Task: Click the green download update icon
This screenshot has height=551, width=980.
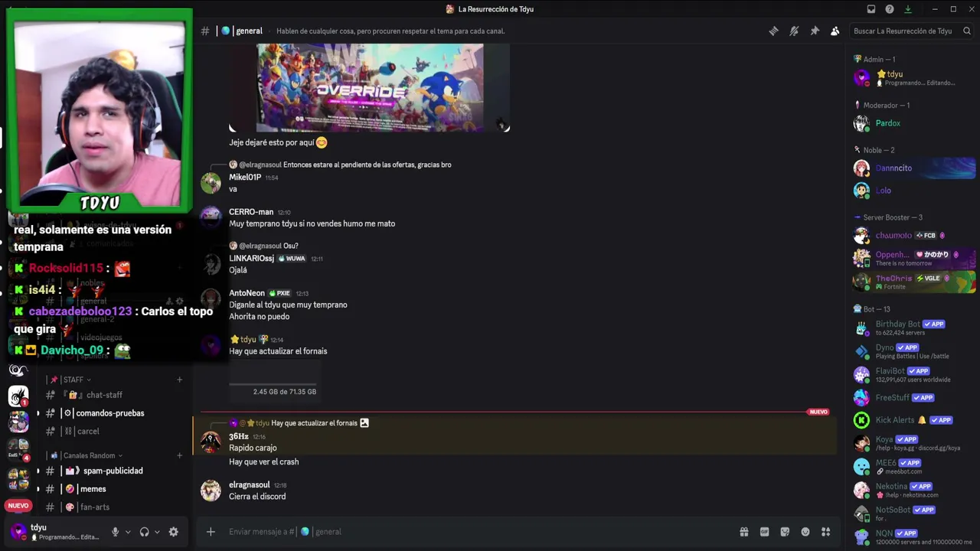Action: click(908, 9)
